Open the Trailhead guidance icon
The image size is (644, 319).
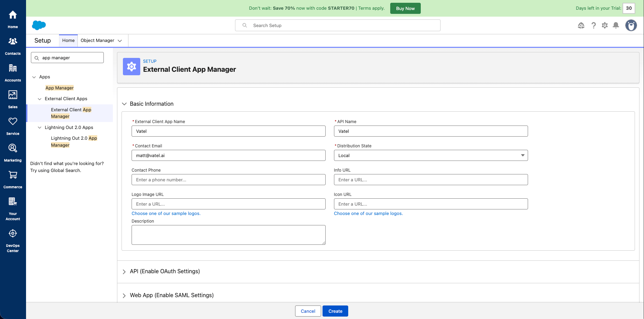click(x=581, y=25)
